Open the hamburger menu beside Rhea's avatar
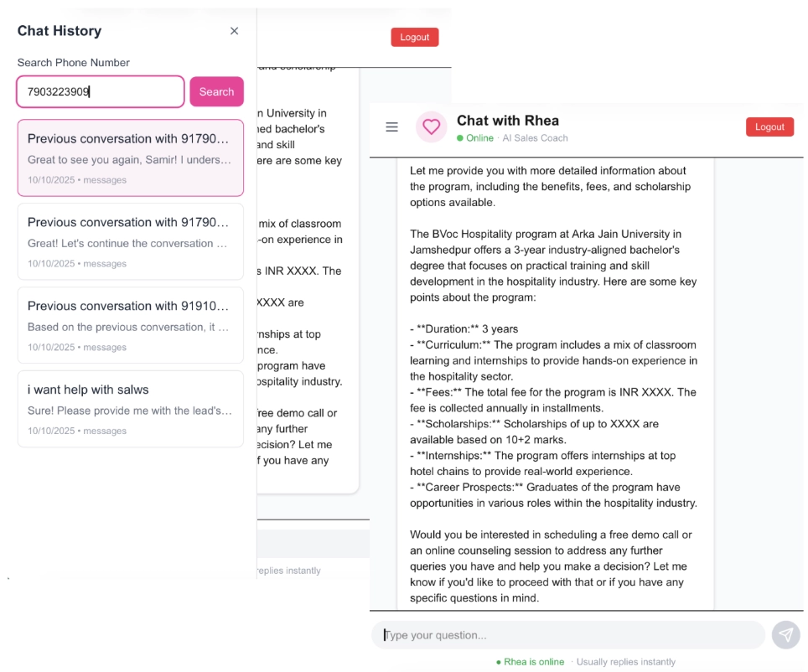 click(391, 127)
